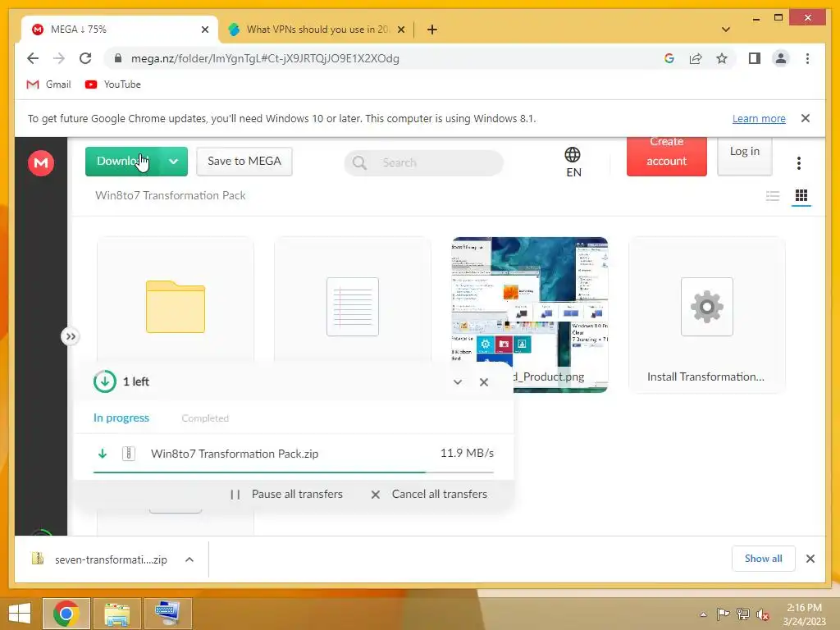Switch to the Completed tab
Screen dimensions: 840x630
click(x=205, y=418)
